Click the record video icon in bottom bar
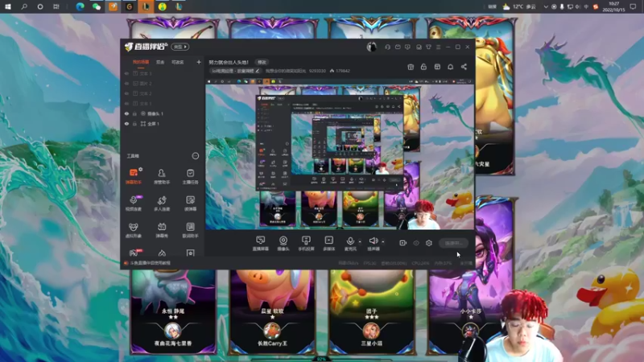 click(403, 243)
